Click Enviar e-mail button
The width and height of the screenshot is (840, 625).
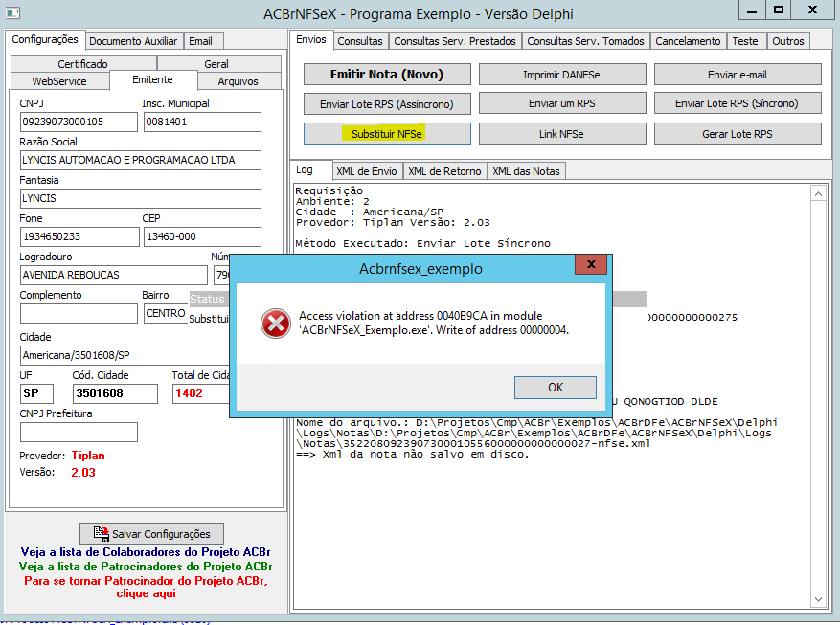point(738,75)
